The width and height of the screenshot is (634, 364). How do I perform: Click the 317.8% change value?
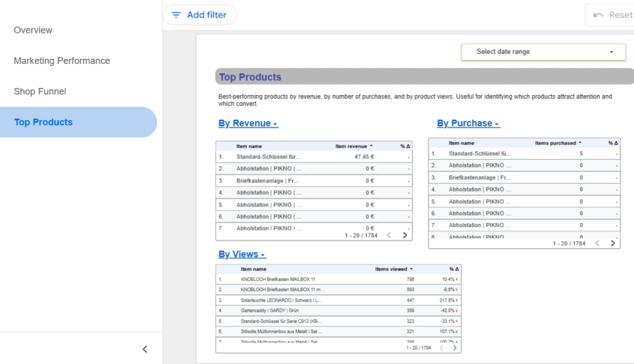coord(447,300)
